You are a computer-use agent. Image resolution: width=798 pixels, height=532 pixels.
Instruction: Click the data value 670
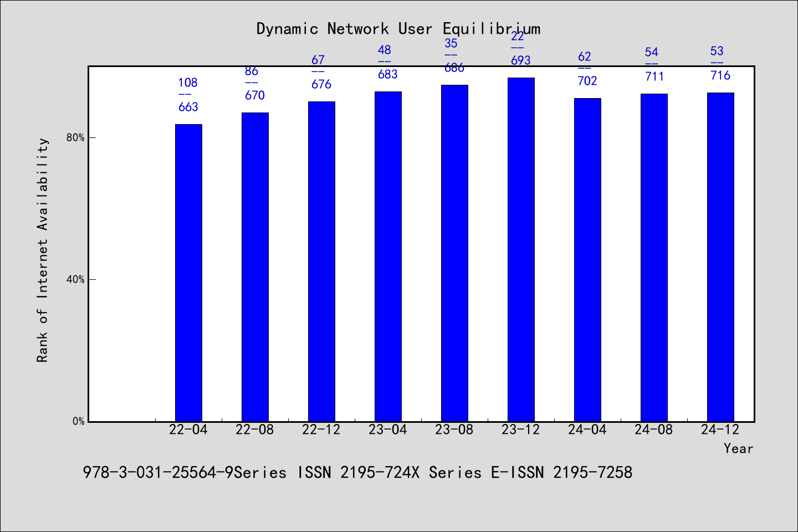click(x=255, y=95)
